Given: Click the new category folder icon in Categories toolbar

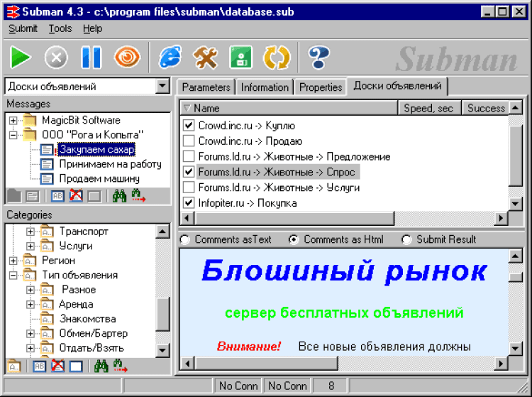Looking at the screenshot, I should tap(14, 366).
